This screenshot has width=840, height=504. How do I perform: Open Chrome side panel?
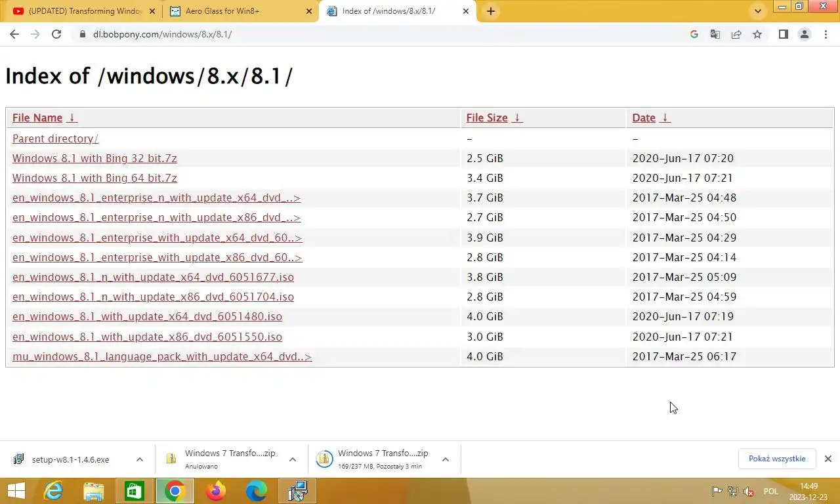(x=783, y=34)
